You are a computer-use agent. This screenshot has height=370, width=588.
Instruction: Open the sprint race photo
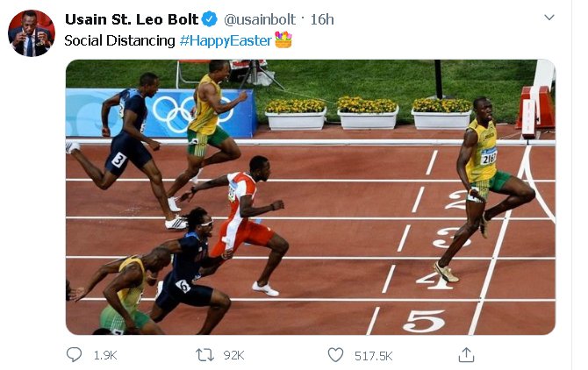tap(310, 197)
